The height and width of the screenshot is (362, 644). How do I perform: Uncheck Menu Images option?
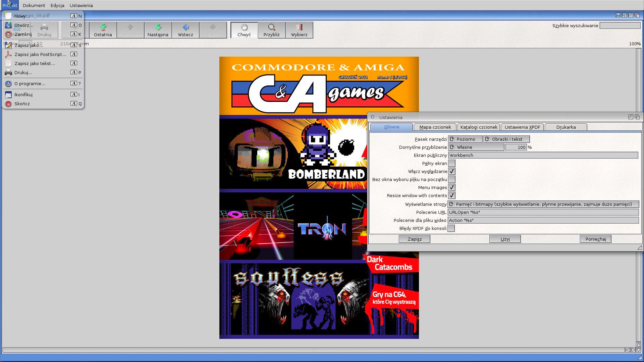pos(452,187)
